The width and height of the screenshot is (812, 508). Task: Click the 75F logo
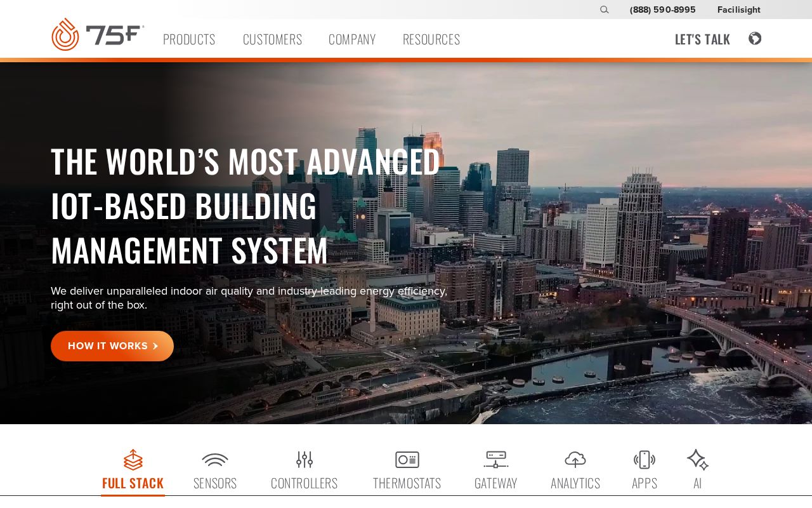click(98, 35)
